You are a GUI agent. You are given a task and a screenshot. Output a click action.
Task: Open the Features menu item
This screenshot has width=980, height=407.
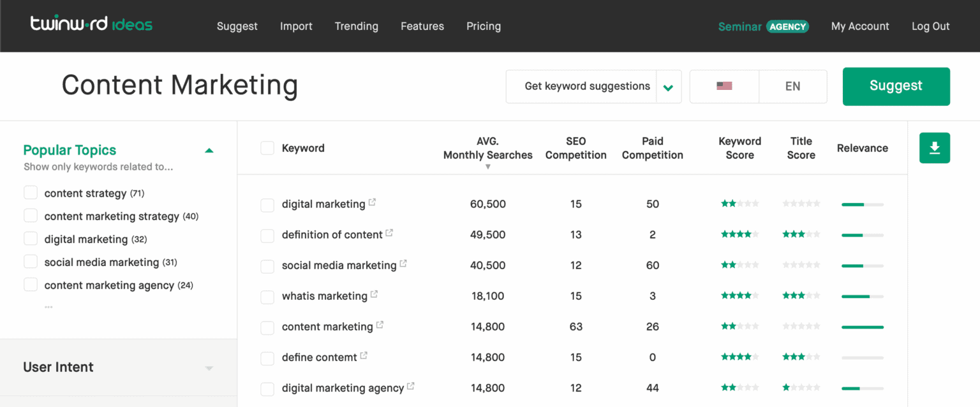[x=422, y=26]
